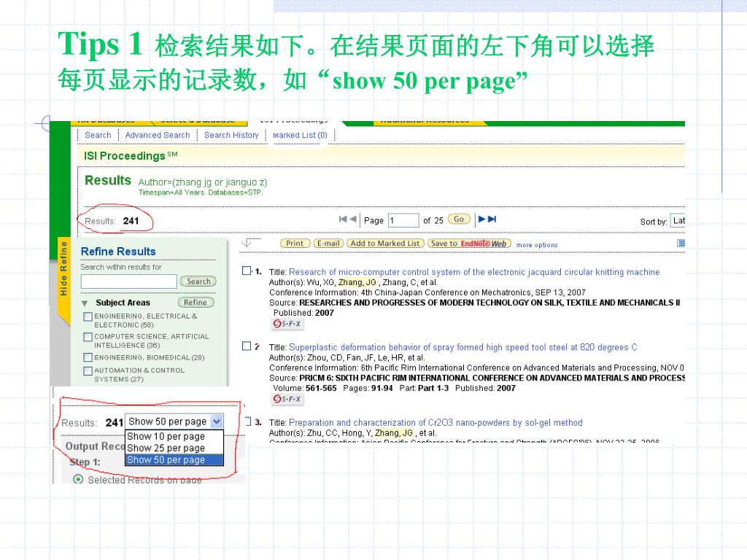Click the E-mail button

[328, 244]
